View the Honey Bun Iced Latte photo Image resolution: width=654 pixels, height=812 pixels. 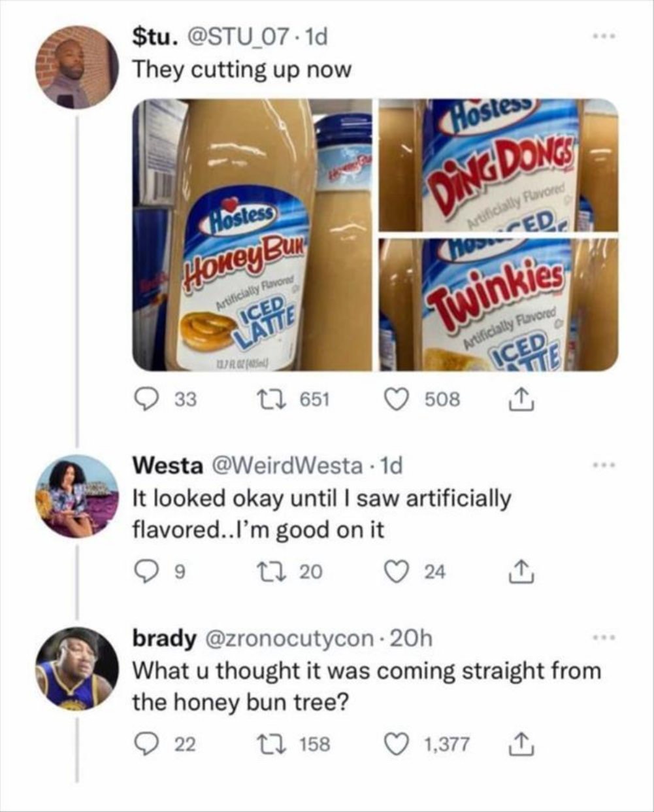pos(252,235)
